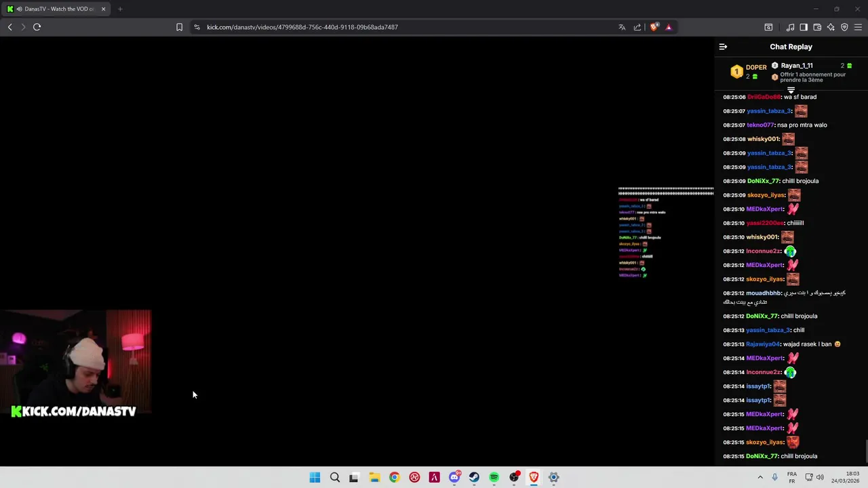Open Discord from taskbar

pyautogui.click(x=454, y=477)
